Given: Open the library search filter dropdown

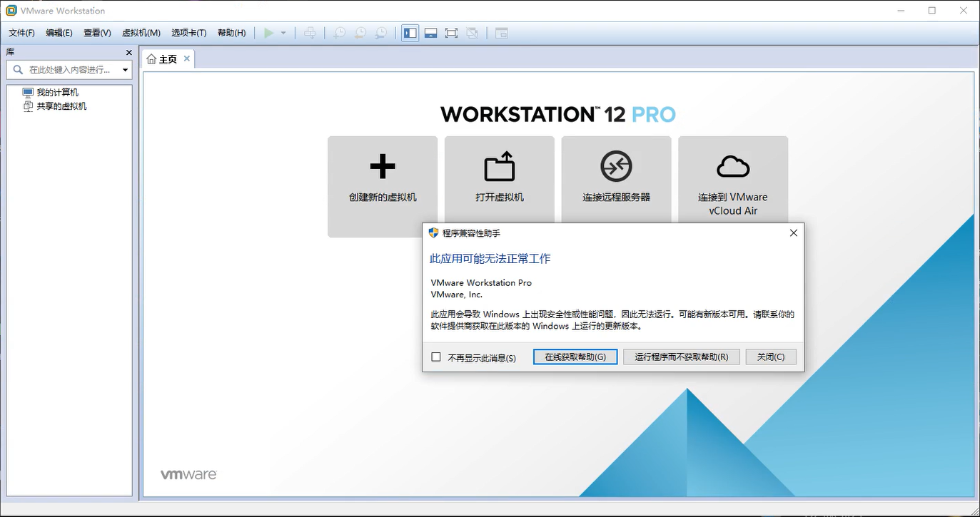Looking at the screenshot, I should click(126, 70).
